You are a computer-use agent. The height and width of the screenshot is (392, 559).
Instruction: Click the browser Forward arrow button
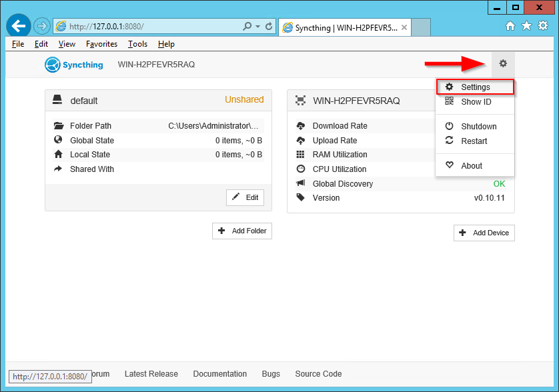[x=42, y=26]
